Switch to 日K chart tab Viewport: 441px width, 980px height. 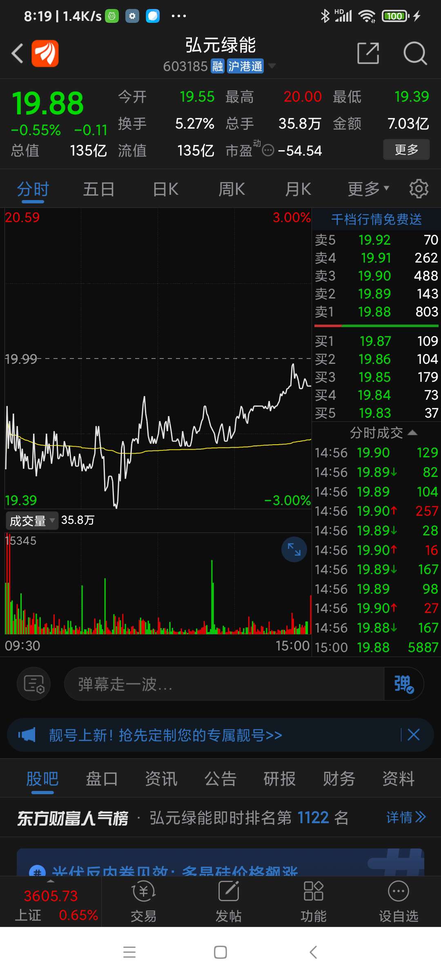166,189
